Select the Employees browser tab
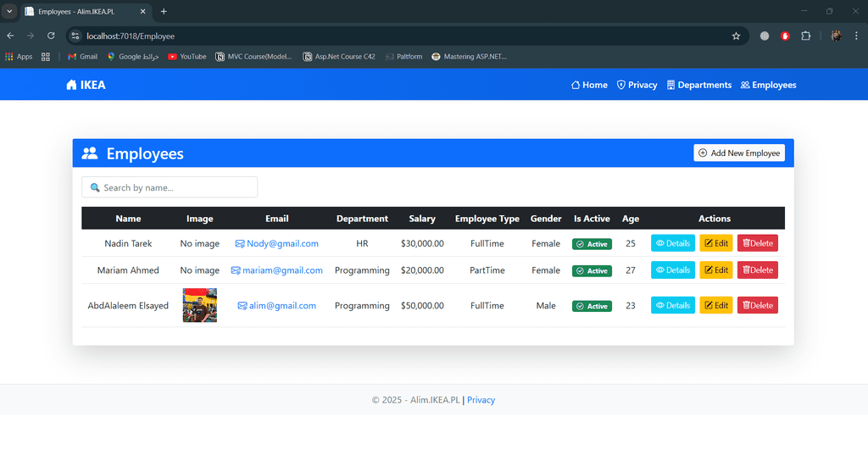 [x=81, y=11]
